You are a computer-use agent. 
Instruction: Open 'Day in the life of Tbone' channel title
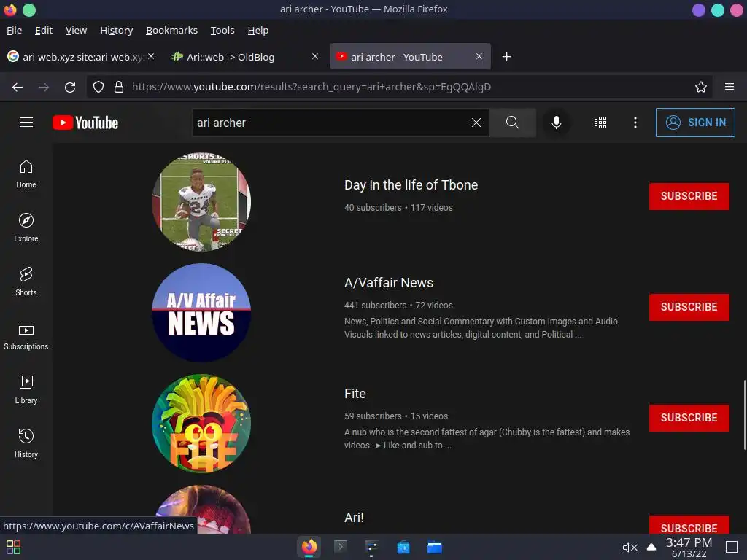411,184
